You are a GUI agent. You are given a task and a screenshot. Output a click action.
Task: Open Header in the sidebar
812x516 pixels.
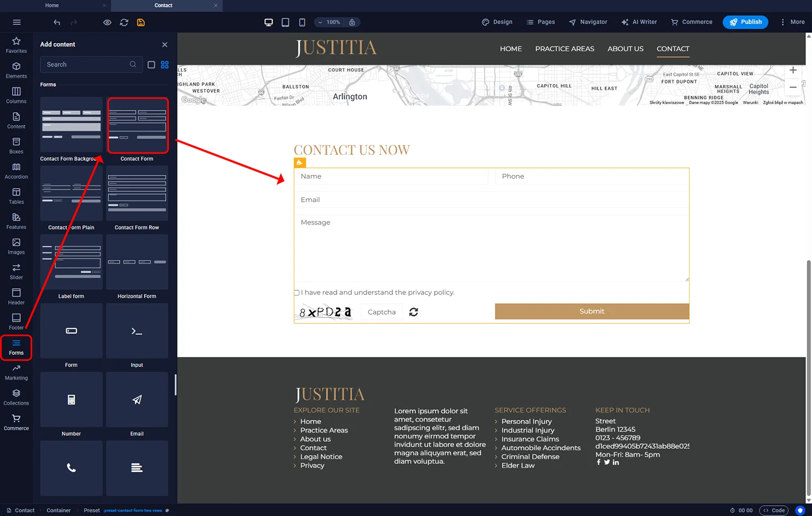coord(16,297)
